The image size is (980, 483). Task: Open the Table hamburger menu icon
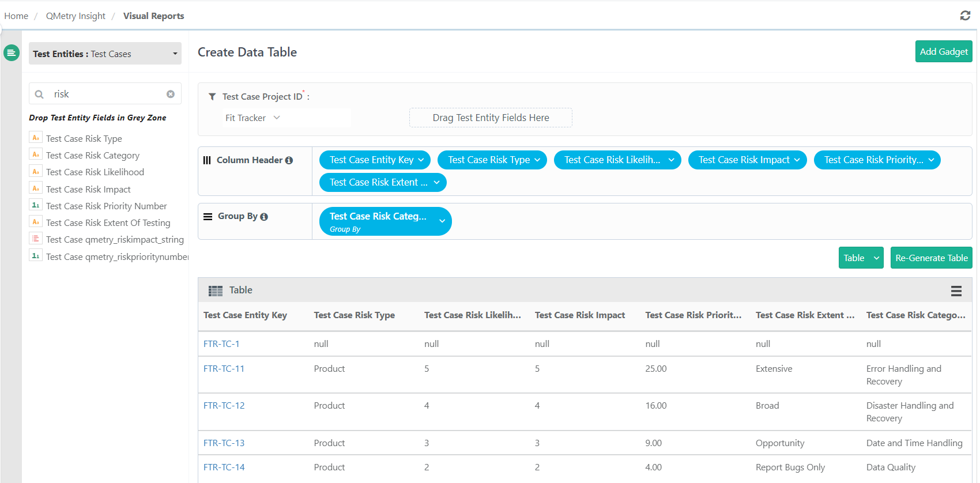click(956, 291)
